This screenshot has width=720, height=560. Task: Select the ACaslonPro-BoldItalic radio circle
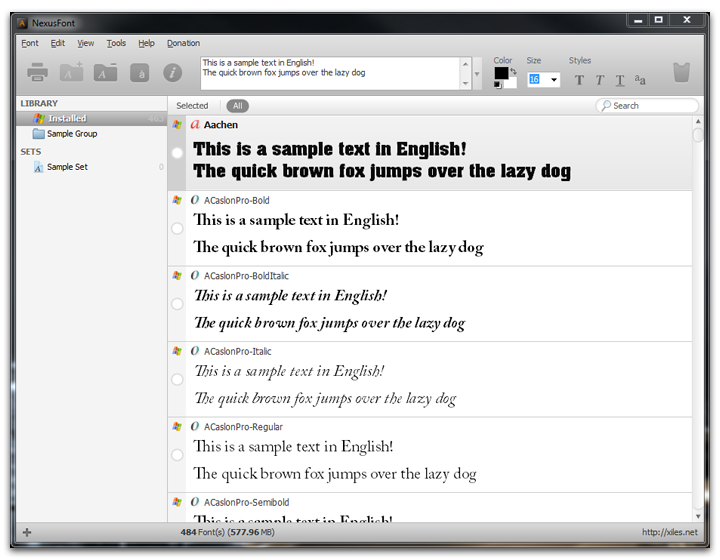click(177, 304)
